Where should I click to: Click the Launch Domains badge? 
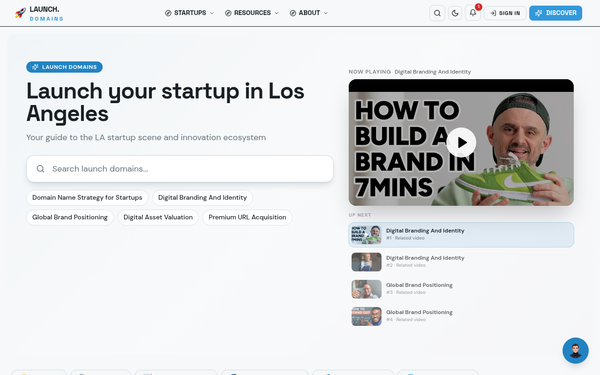click(x=64, y=67)
